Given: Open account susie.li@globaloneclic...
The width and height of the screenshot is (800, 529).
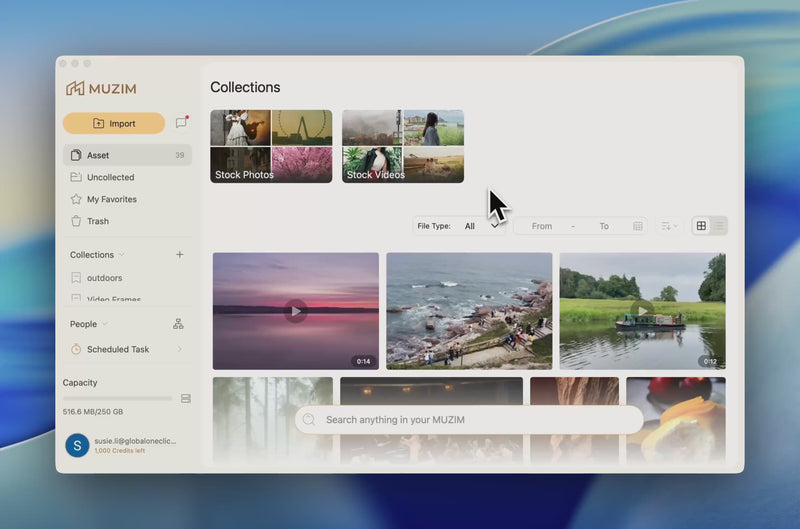Looking at the screenshot, I should 135,441.
